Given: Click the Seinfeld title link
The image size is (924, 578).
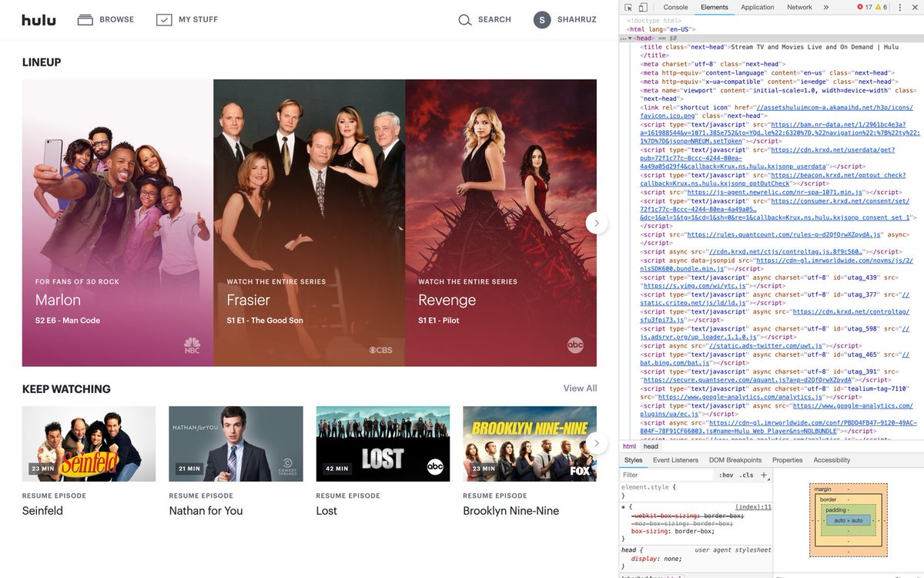Looking at the screenshot, I should tap(42, 511).
